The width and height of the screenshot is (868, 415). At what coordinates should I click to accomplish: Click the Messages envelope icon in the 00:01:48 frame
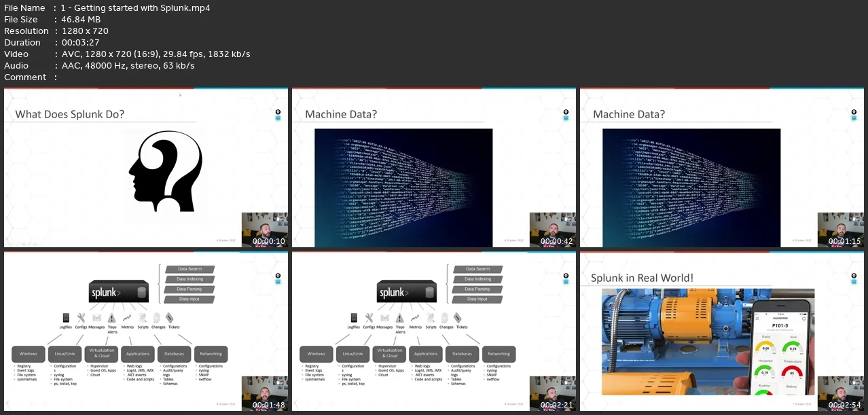click(x=96, y=318)
